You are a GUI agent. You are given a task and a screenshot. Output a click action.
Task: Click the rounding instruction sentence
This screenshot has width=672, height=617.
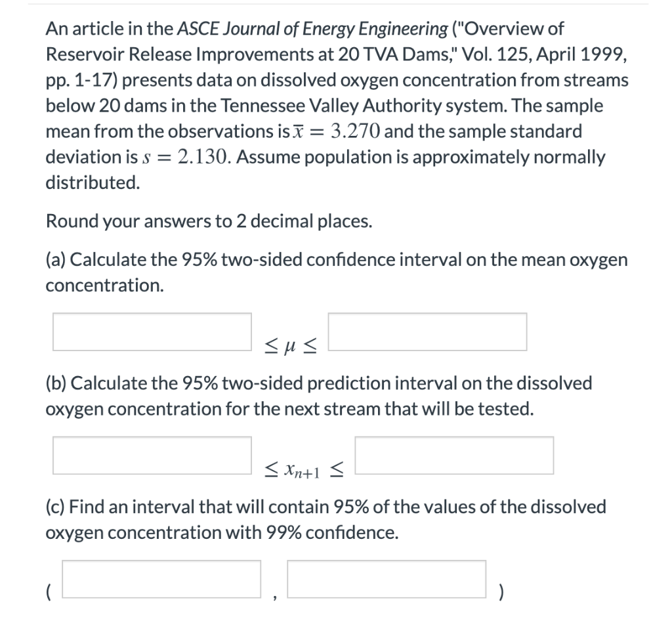pos(209,221)
